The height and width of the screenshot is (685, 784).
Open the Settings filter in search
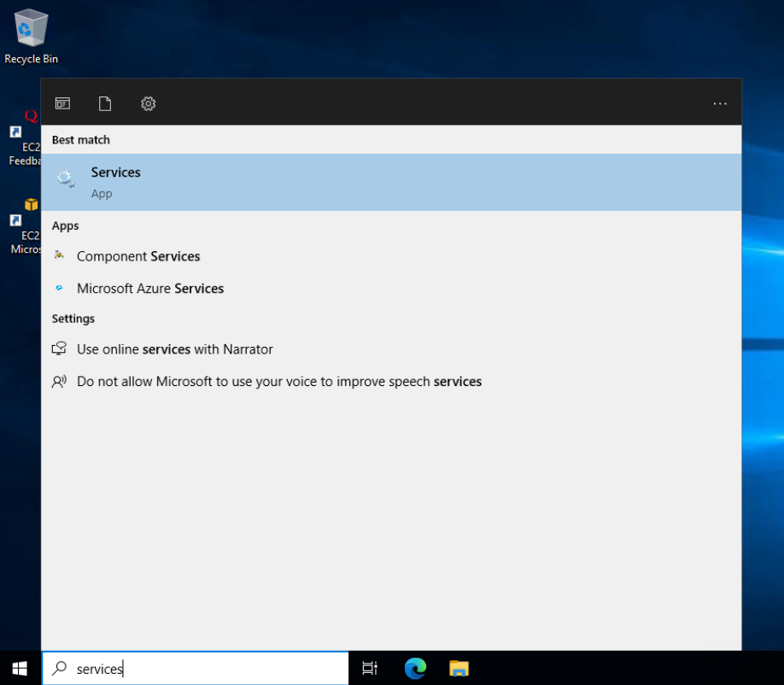(148, 103)
